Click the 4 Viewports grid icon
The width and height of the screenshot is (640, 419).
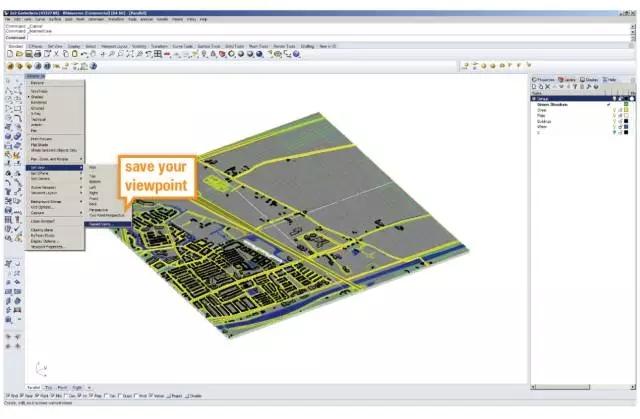click(158, 54)
